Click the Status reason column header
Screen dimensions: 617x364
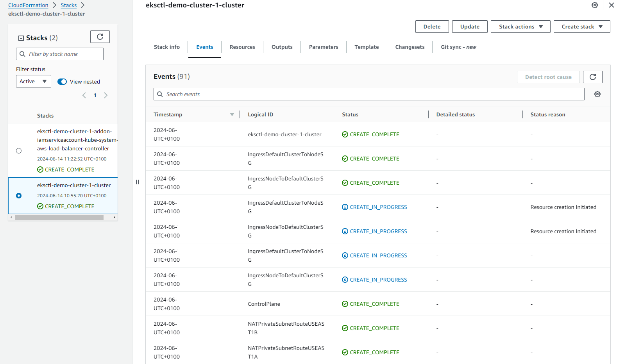(x=548, y=114)
